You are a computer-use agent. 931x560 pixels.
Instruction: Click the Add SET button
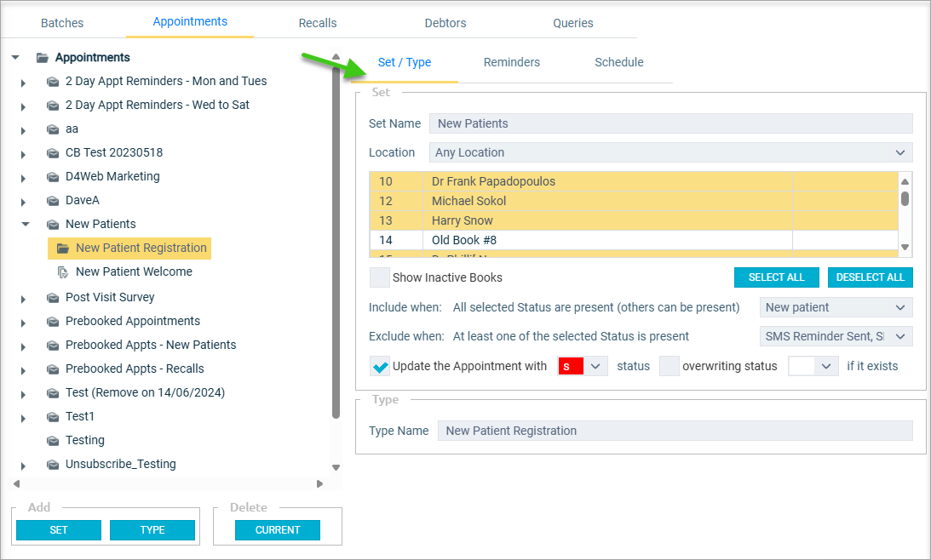tap(59, 529)
